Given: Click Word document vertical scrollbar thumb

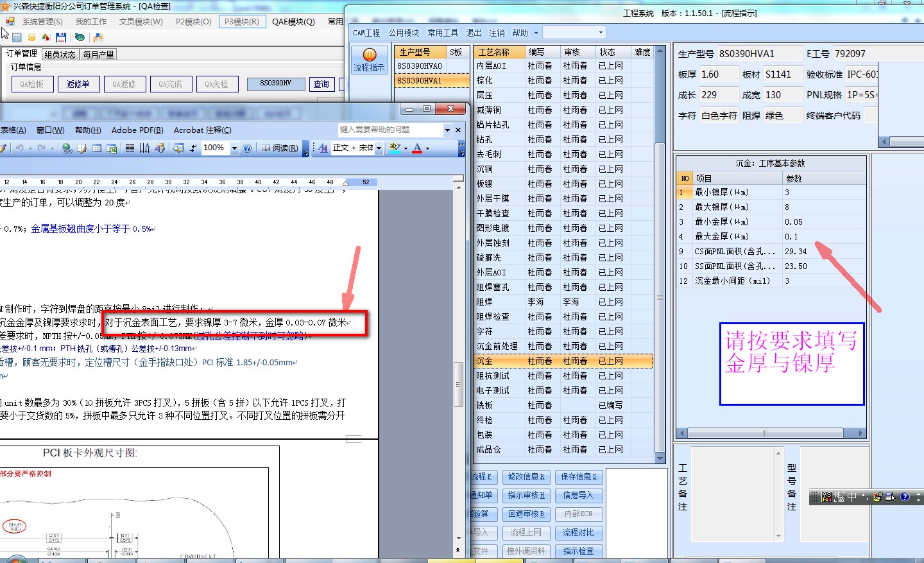Looking at the screenshot, I should 458,384.
